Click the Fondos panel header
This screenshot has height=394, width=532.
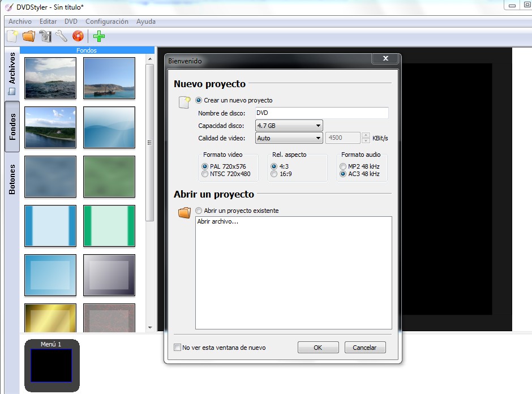click(87, 50)
